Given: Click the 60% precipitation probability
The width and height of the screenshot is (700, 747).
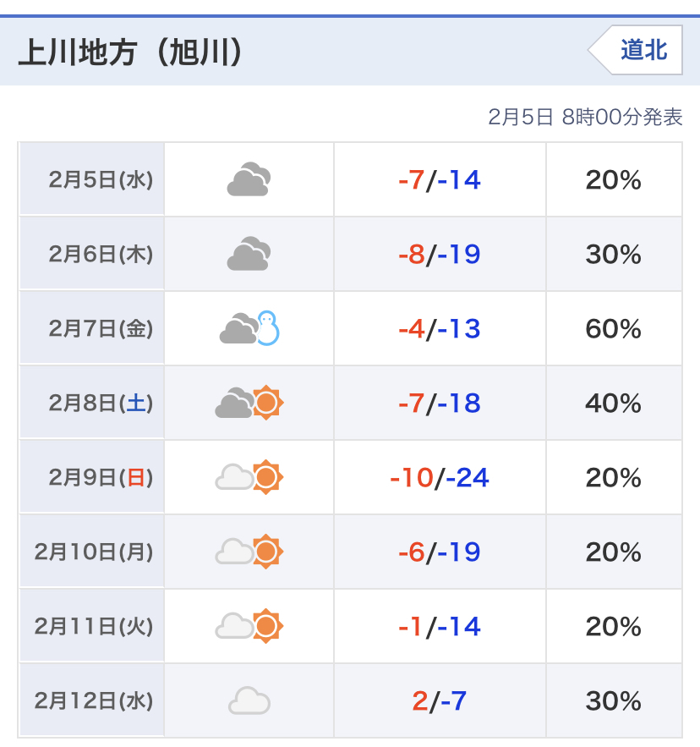Looking at the screenshot, I should 613,329.
